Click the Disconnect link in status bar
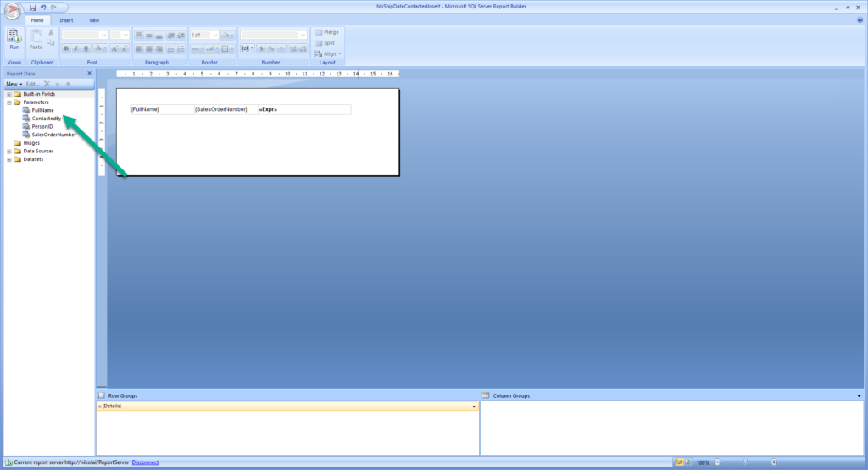Screen dimensions: 868x470 [145, 462]
